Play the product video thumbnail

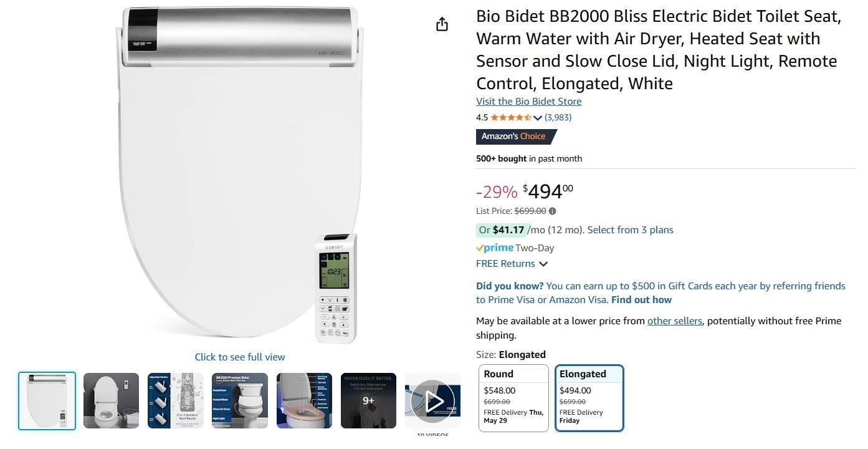(x=432, y=401)
